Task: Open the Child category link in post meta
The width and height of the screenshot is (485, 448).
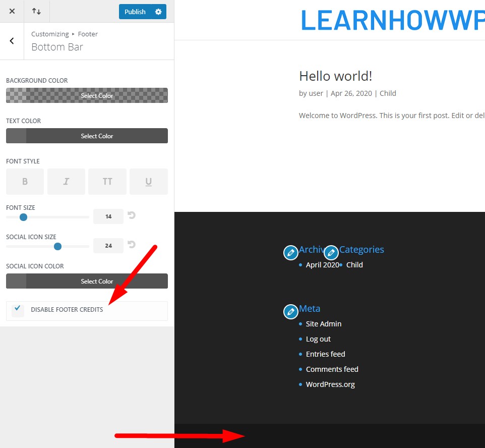Action: tap(388, 93)
